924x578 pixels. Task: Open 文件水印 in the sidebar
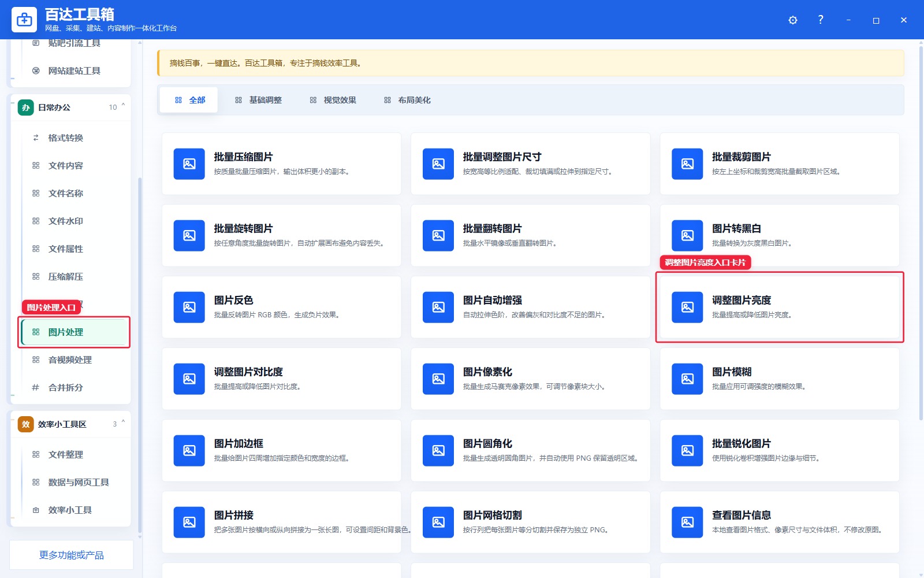[x=74, y=221]
